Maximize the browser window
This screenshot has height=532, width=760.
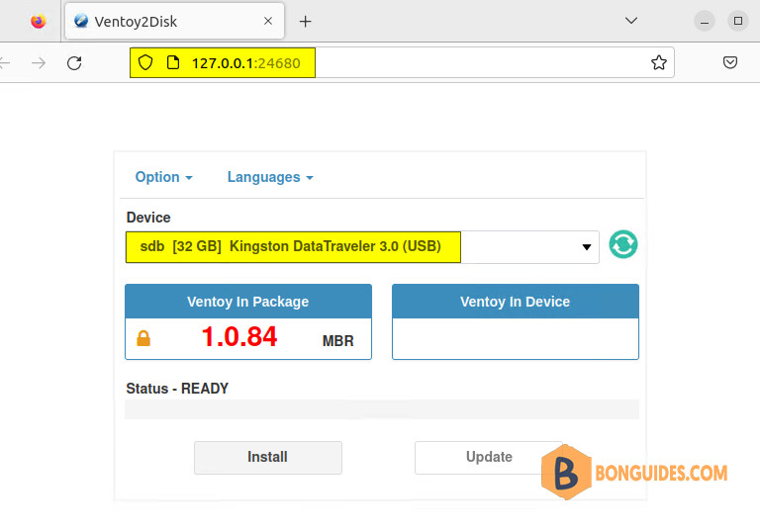[x=737, y=21]
